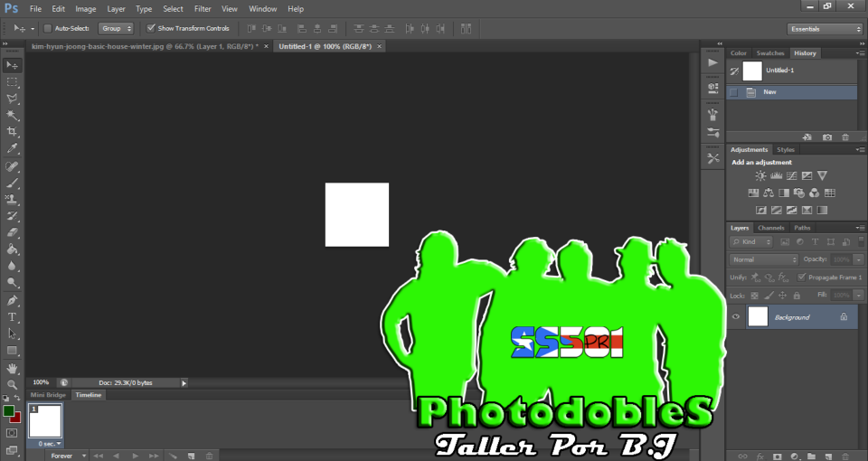868x461 pixels.
Task: Select the Paint Bucket tool
Action: pyautogui.click(x=12, y=249)
